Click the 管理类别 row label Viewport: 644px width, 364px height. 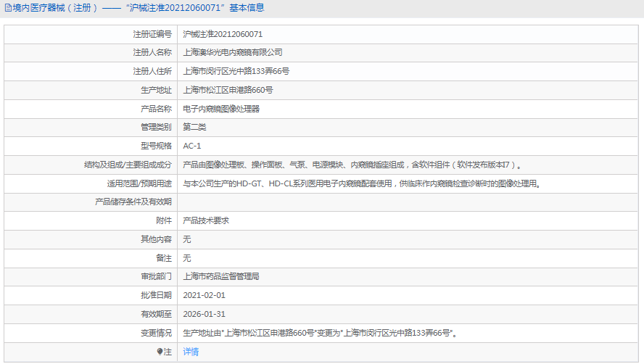(x=156, y=127)
